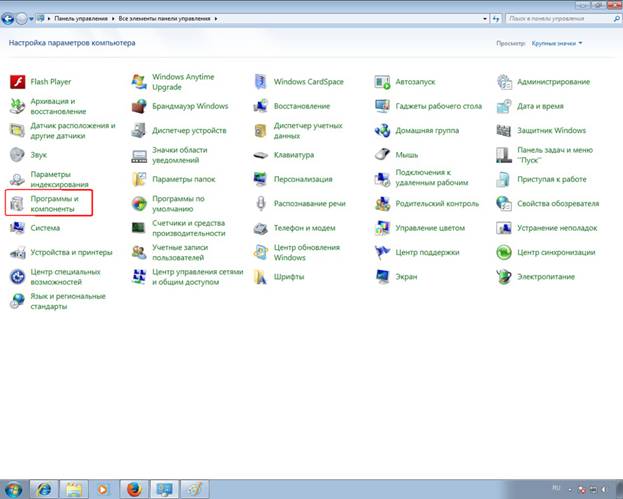Click the Система icon
This screenshot has height=499, width=623.
[17, 228]
